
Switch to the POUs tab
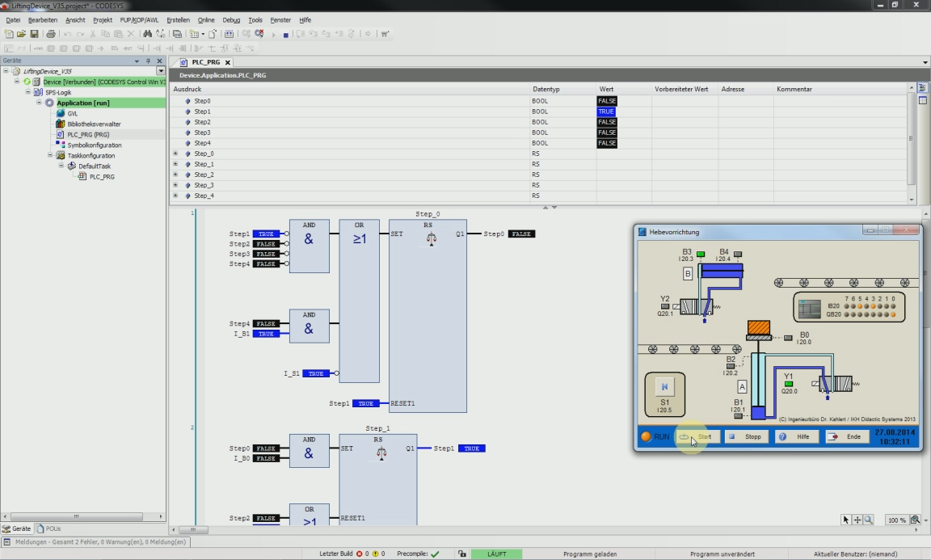click(49, 528)
